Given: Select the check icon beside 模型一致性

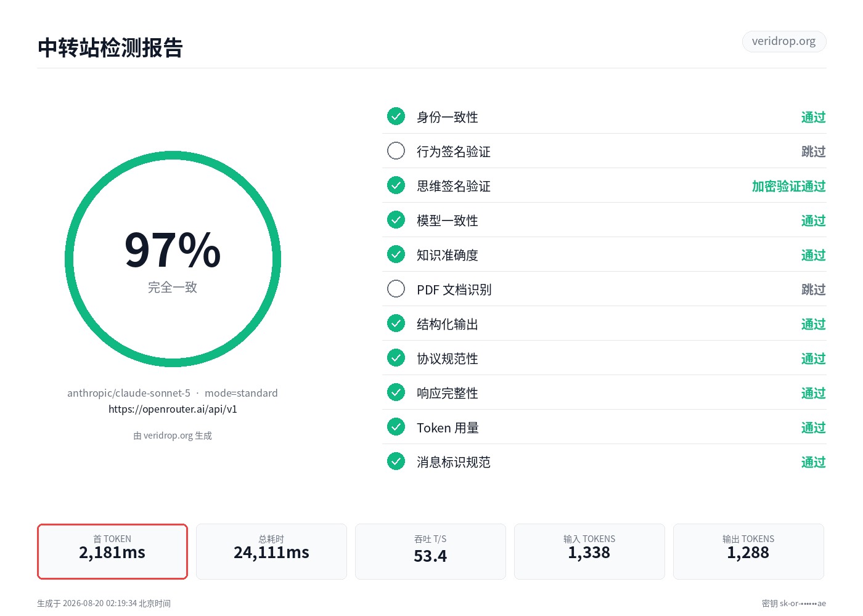Looking at the screenshot, I should click(x=396, y=220).
